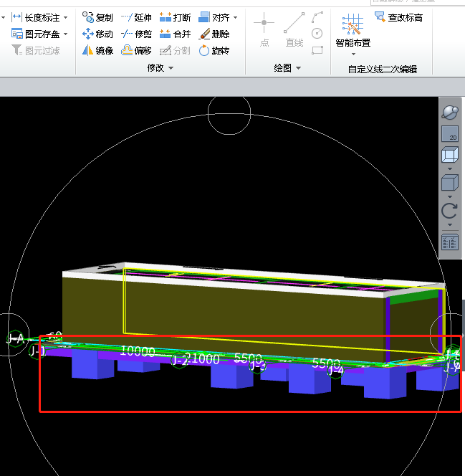Click the 21000 dimension label
Screen dimensions: 465x476
click(202, 359)
